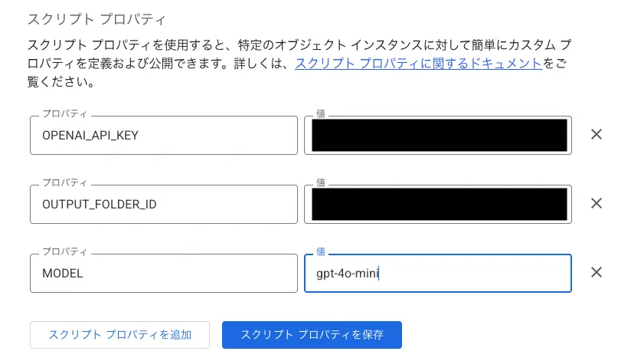Save with スクリプト プロパティを保存 button

312,335
